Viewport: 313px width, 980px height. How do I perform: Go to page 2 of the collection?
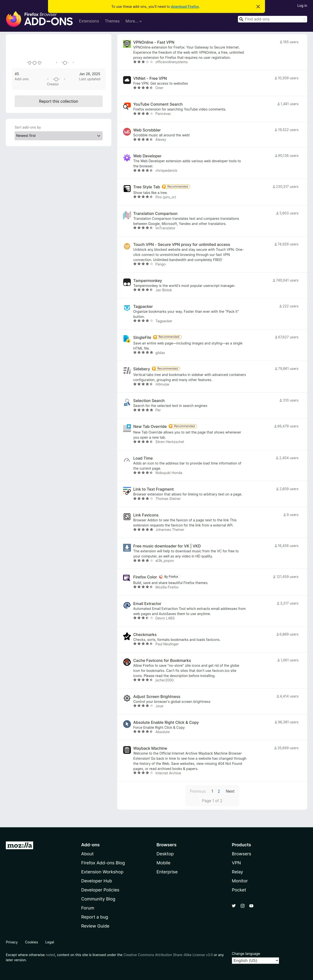pyautogui.click(x=219, y=791)
